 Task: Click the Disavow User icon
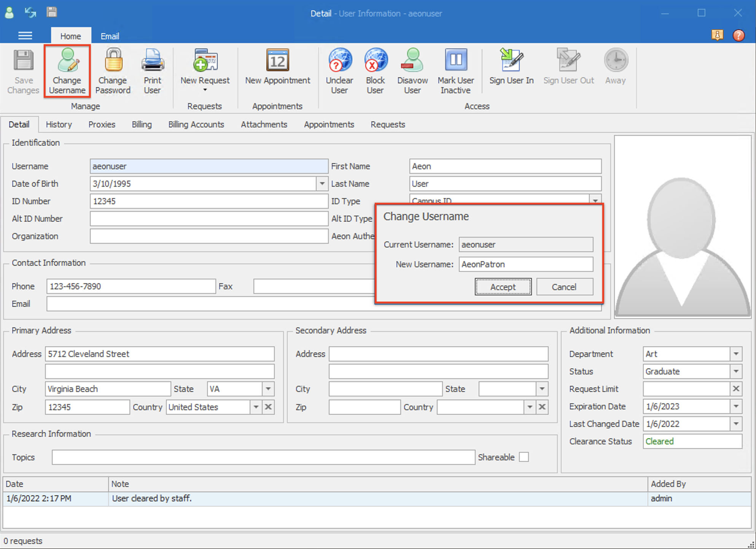point(412,61)
